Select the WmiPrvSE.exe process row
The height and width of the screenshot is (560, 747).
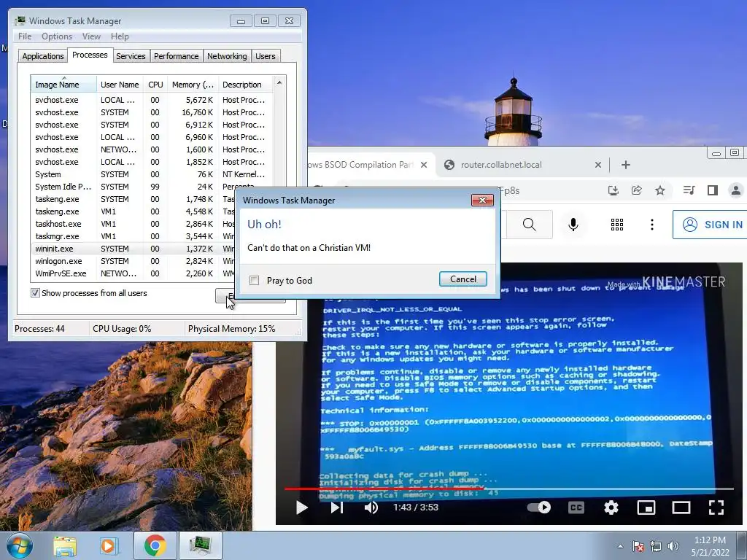tap(134, 273)
